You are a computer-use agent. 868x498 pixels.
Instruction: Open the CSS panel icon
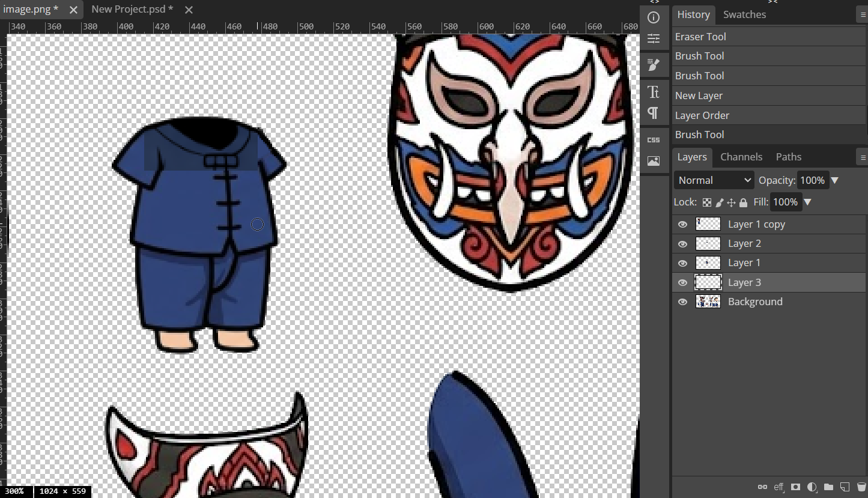[x=654, y=139]
